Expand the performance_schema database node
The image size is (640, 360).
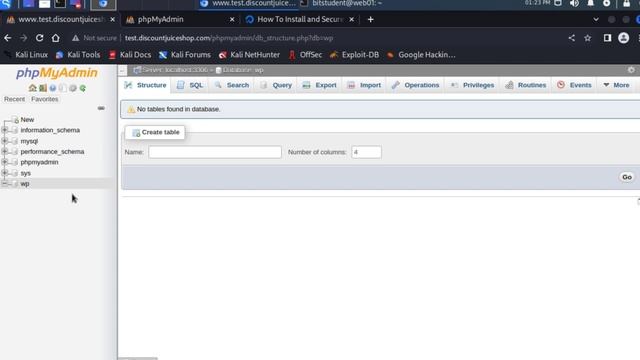click(4, 151)
